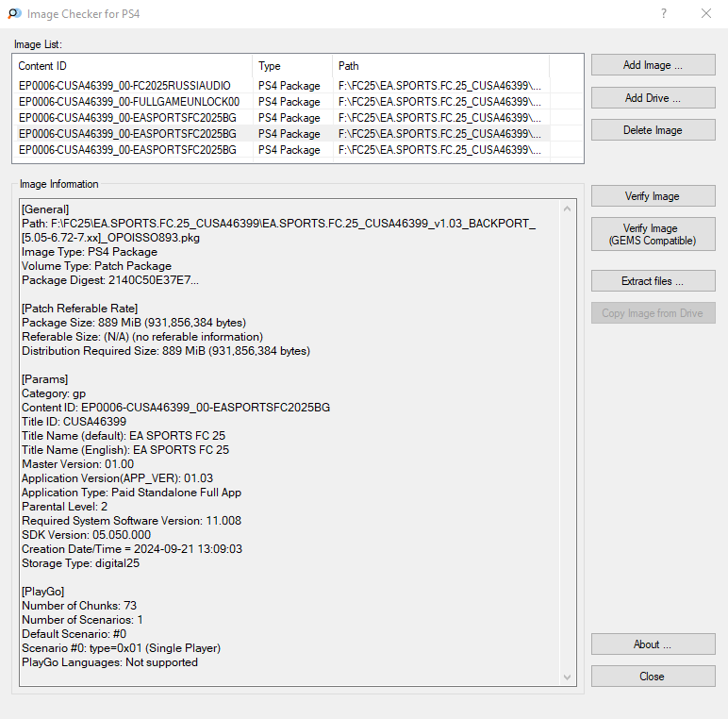Click the Add Drive button

click(x=653, y=98)
